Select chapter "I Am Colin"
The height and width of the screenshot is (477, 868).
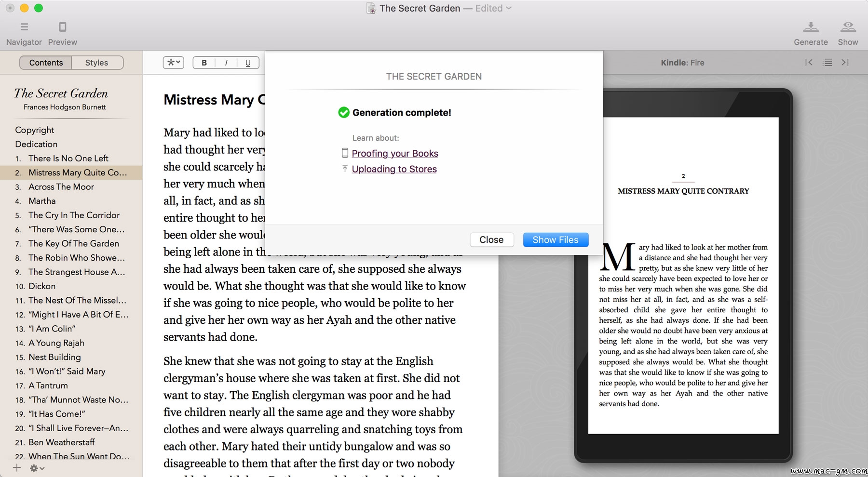tap(71, 329)
